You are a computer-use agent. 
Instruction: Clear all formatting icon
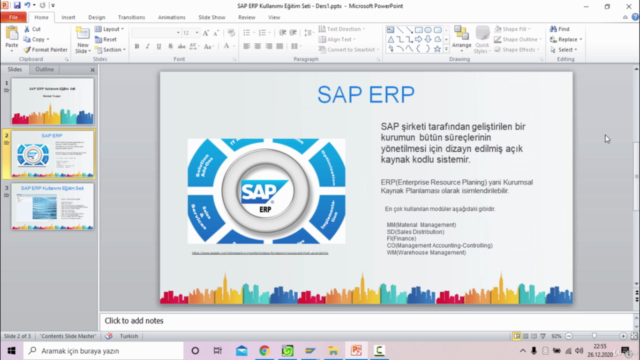(231, 33)
